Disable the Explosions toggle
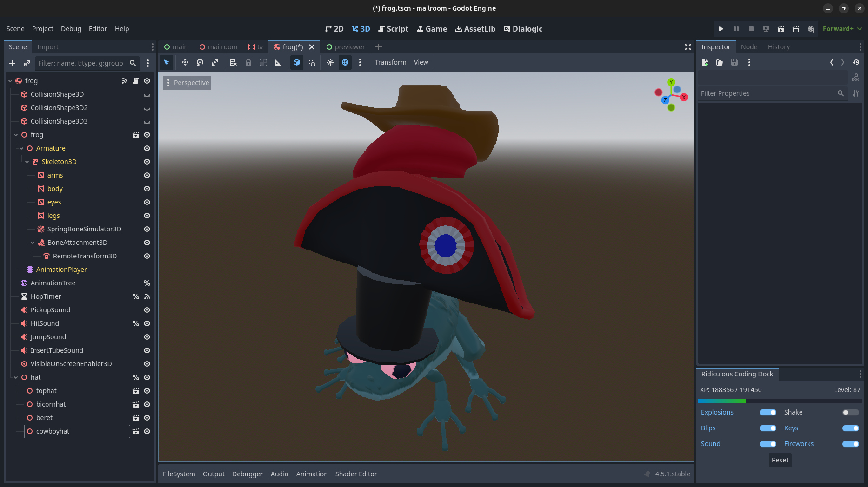Image resolution: width=868 pixels, height=487 pixels. (768, 412)
